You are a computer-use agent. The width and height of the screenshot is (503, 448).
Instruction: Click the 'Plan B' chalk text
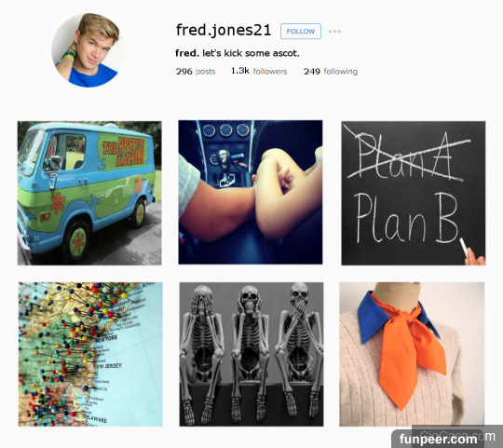(407, 218)
